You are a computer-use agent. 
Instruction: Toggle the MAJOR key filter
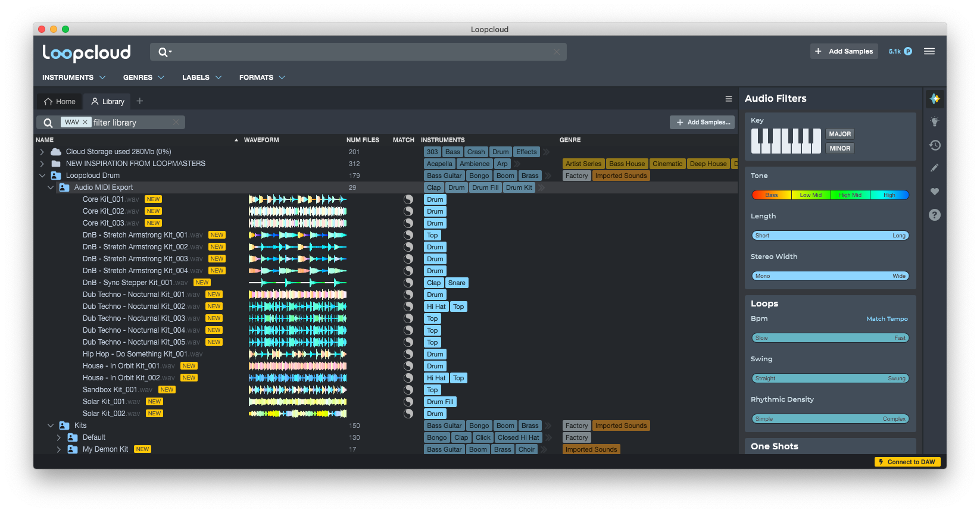pos(839,134)
